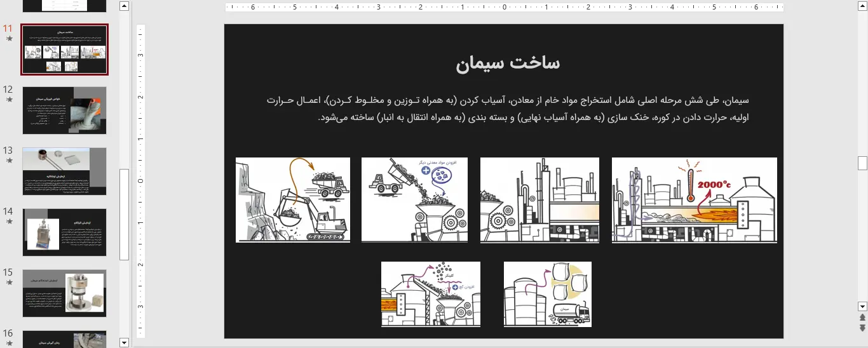Image resolution: width=868 pixels, height=348 pixels.
Task: Select the factory with grinding gears image
Action: click(x=539, y=200)
